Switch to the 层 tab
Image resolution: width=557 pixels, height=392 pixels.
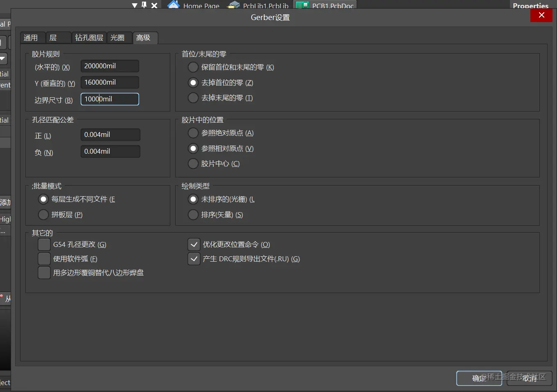click(x=58, y=38)
